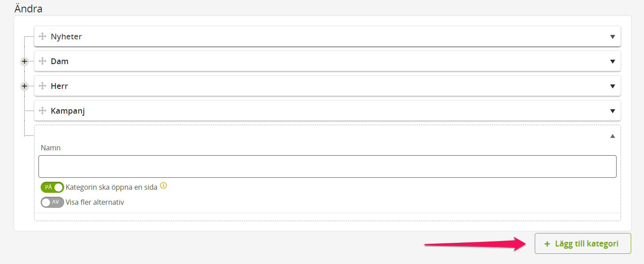
Task: Click the plus icon next to Dam
Action: pos(24,61)
